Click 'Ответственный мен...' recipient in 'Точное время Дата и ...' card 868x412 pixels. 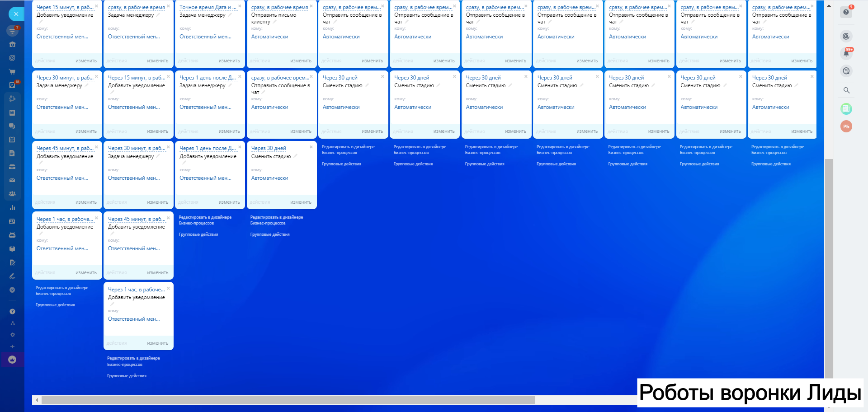[x=205, y=37]
